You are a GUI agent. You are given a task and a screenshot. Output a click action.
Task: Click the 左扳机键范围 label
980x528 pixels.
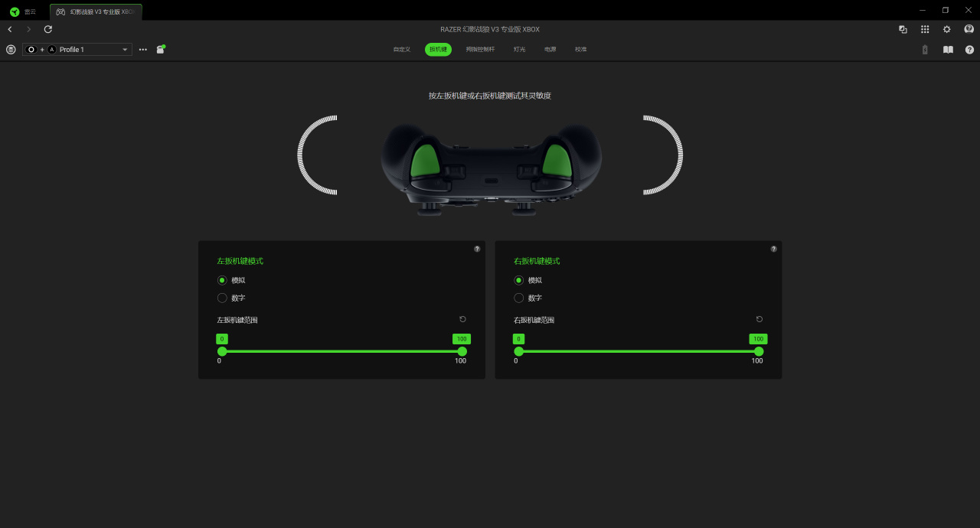pos(237,320)
